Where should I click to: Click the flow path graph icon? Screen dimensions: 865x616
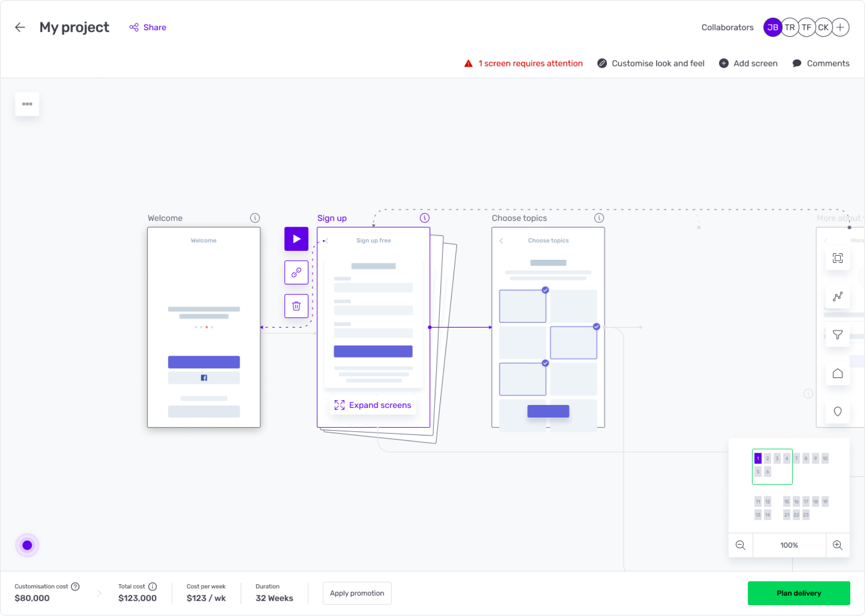(x=837, y=297)
